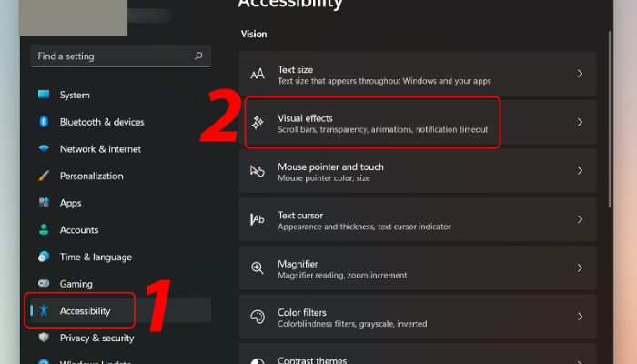Open the Accessibility sidebar item
This screenshot has height=364, width=637.
85,311
